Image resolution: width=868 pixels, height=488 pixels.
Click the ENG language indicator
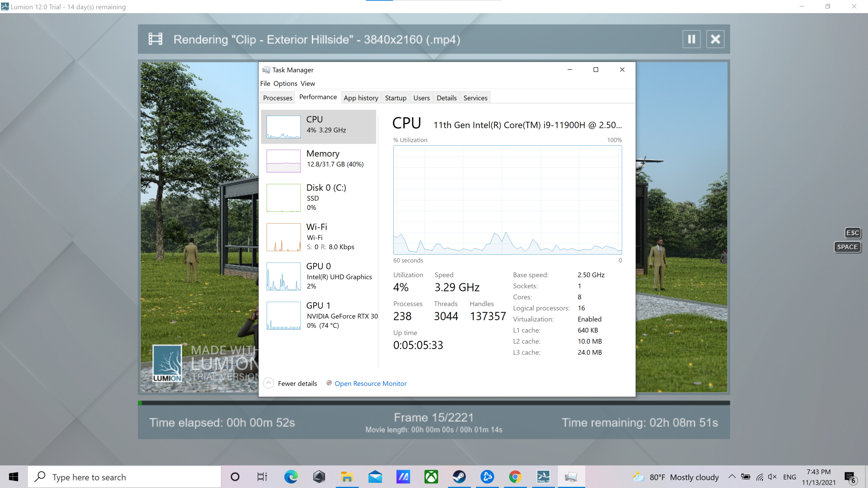click(789, 477)
